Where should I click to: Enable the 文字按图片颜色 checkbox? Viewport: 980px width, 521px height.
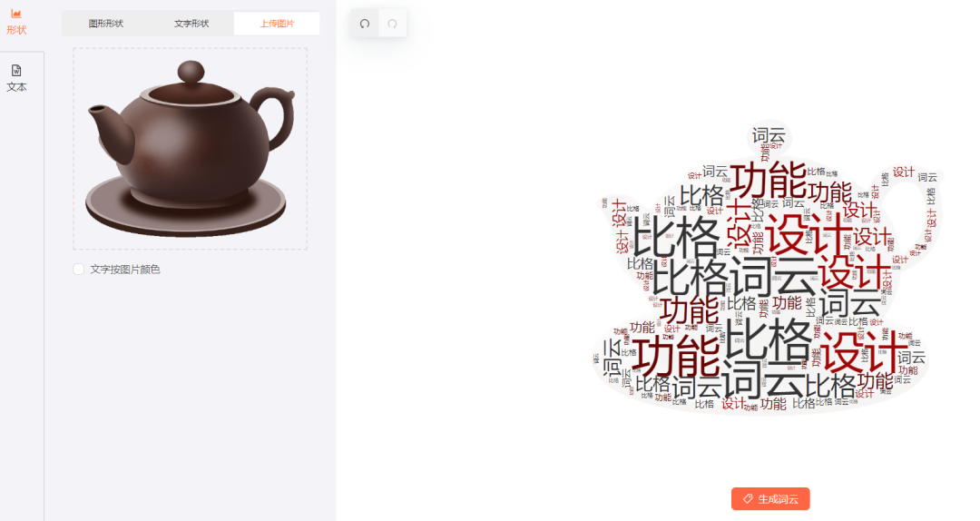(x=79, y=270)
